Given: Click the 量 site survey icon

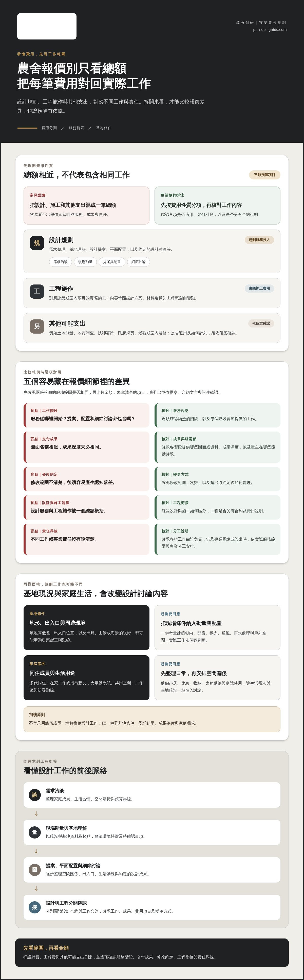Looking at the screenshot, I should pyautogui.click(x=35, y=832).
